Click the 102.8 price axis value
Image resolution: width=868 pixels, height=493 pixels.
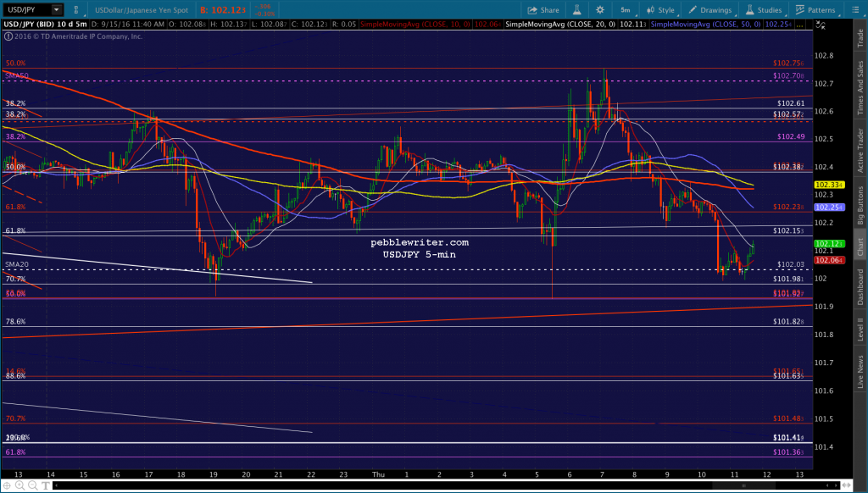824,55
